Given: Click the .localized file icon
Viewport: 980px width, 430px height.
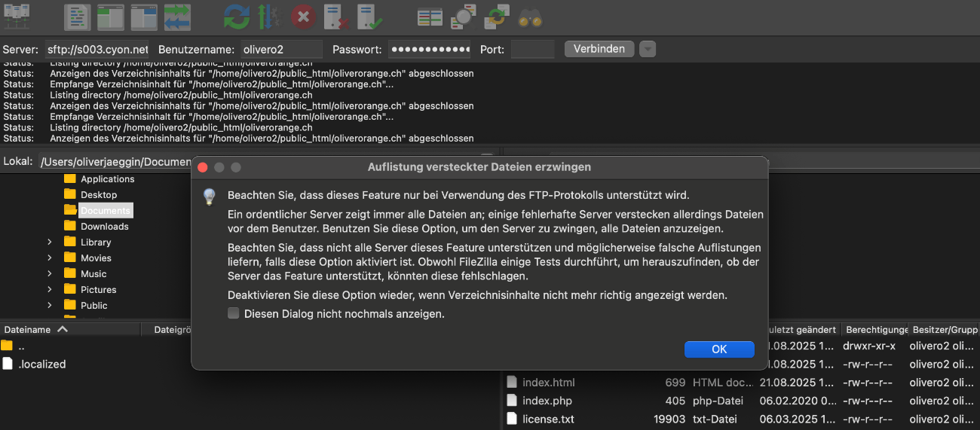Looking at the screenshot, I should 8,364.
